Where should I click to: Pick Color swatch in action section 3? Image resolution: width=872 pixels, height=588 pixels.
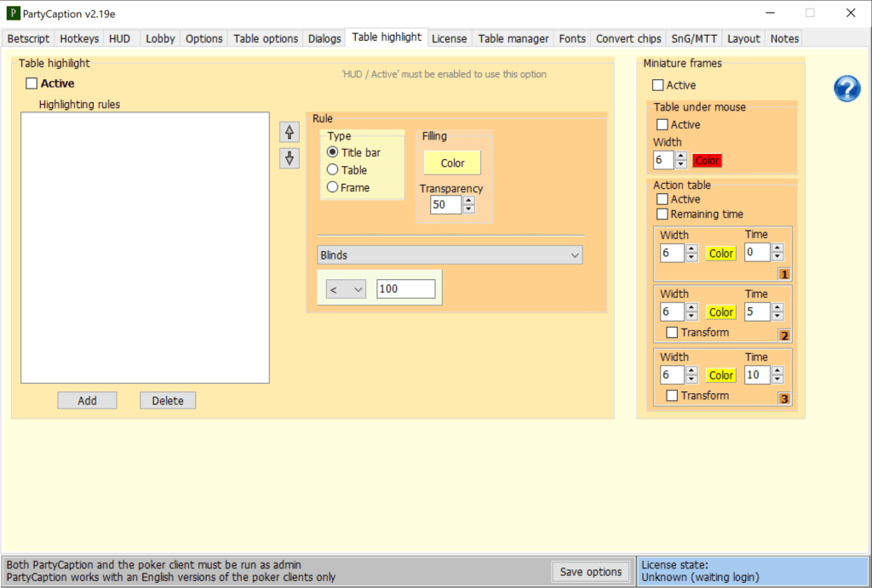coord(720,376)
